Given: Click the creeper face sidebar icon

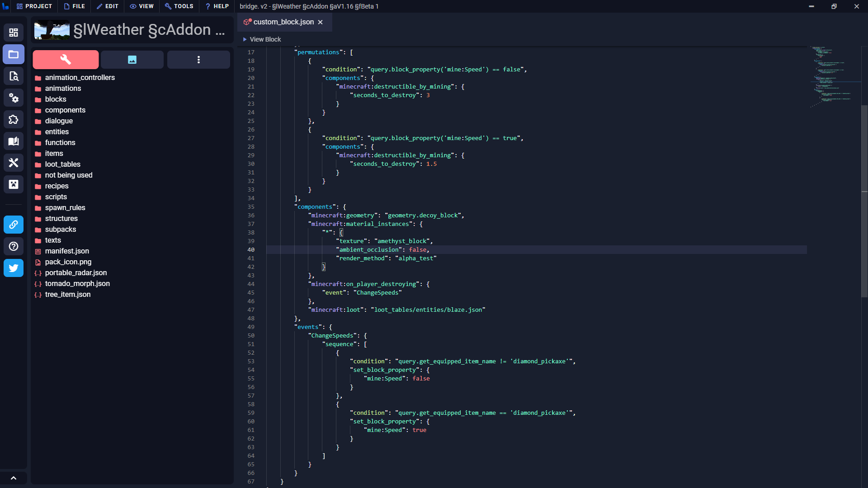Looking at the screenshot, I should [x=14, y=184].
